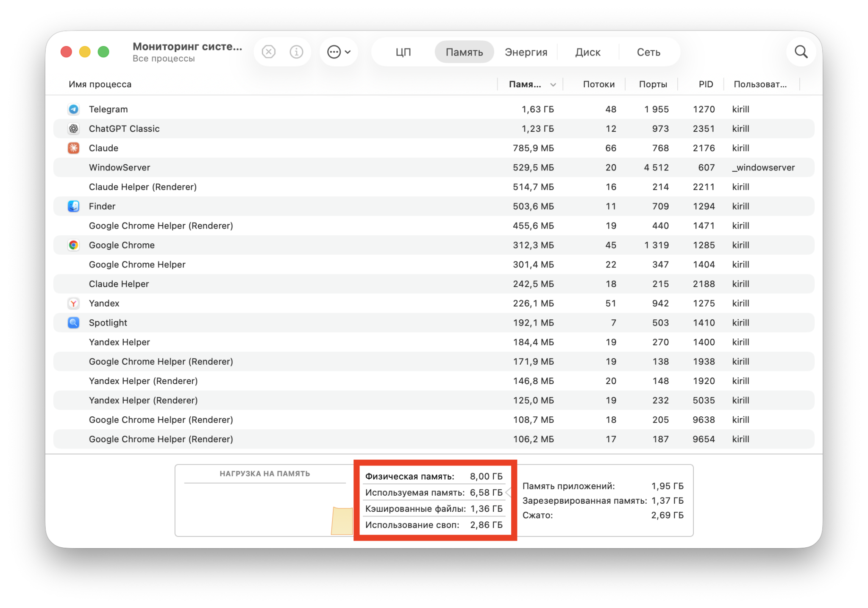Select the Claude Helper 242,5 МБ row
Image resolution: width=868 pixels, height=608 pixels.
[434, 284]
